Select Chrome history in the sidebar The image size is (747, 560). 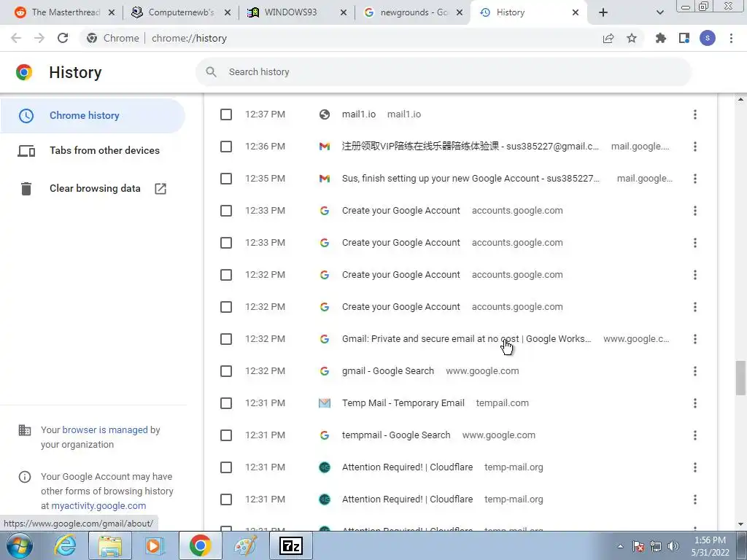click(93, 116)
